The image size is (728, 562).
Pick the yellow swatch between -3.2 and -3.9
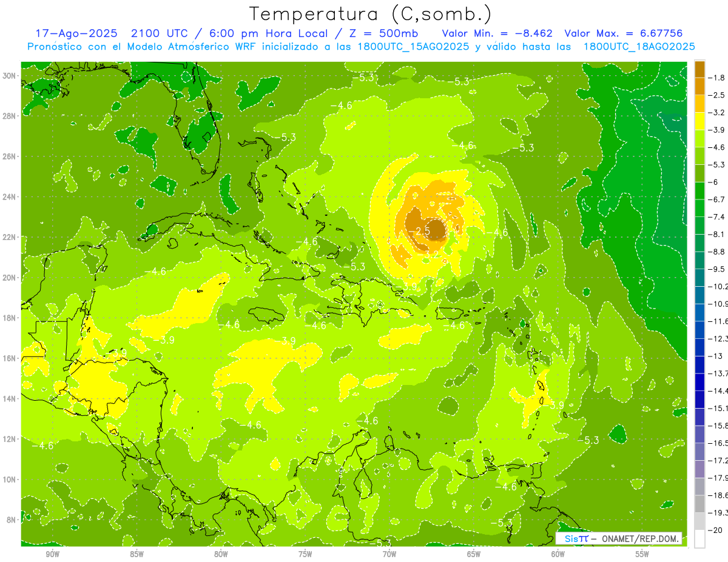(x=699, y=121)
